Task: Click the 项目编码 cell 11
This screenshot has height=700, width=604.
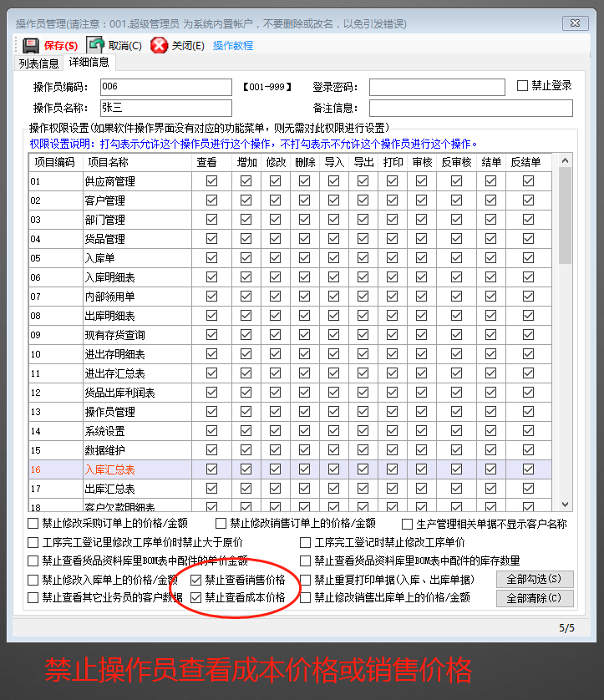Action: pyautogui.click(x=56, y=373)
